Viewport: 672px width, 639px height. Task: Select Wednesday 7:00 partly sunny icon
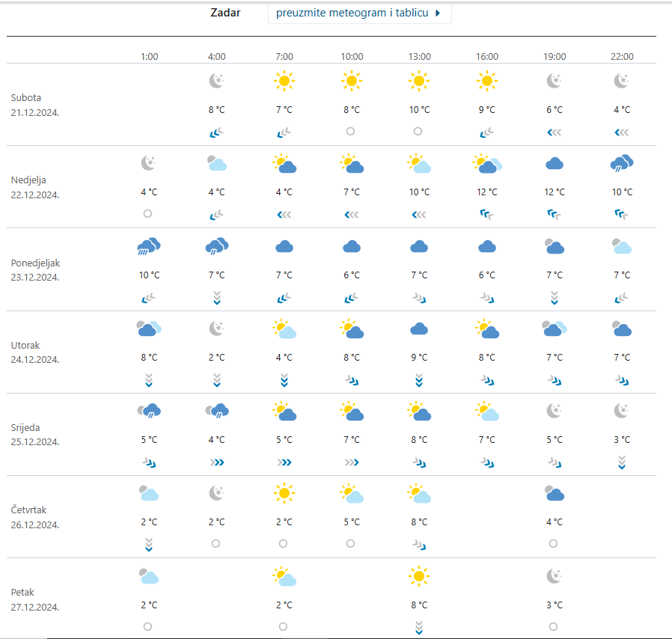(x=284, y=411)
